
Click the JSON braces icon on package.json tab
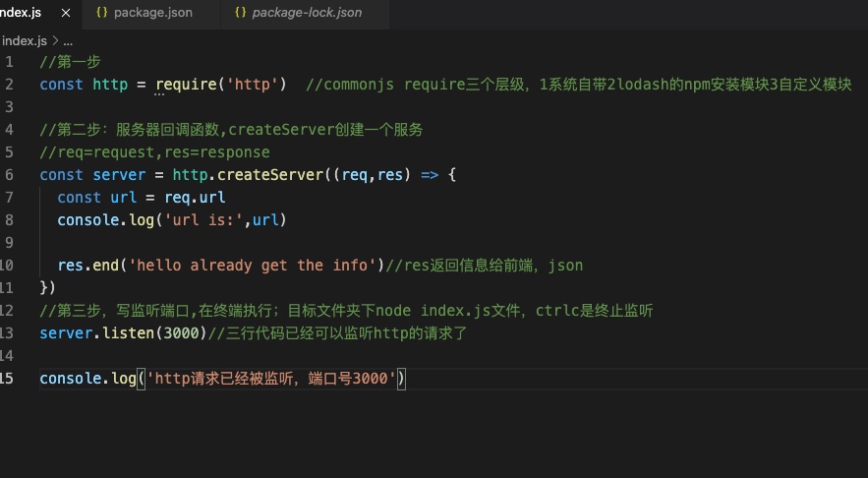pos(102,13)
